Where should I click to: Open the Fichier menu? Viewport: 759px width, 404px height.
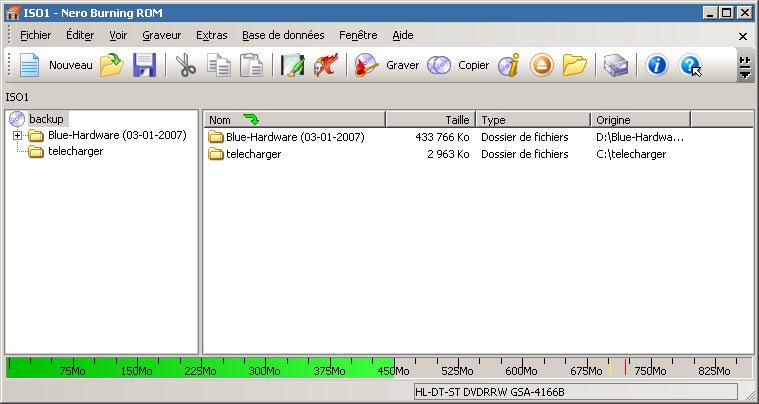pos(35,35)
